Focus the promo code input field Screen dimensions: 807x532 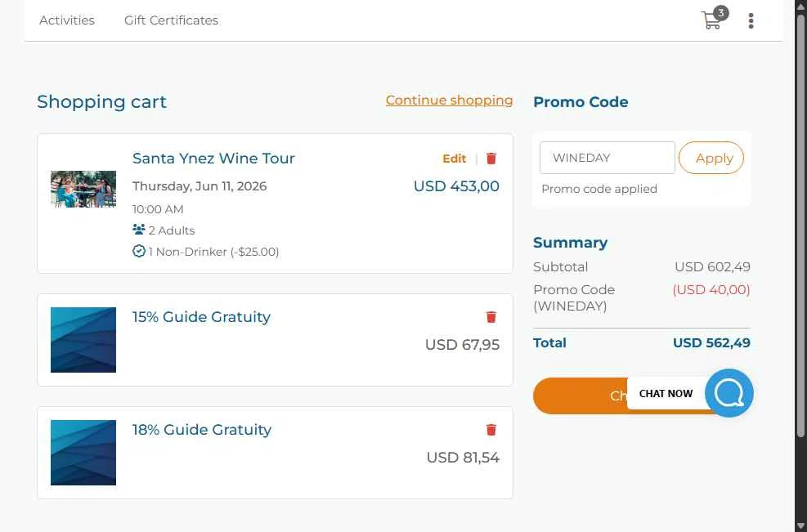coord(607,158)
